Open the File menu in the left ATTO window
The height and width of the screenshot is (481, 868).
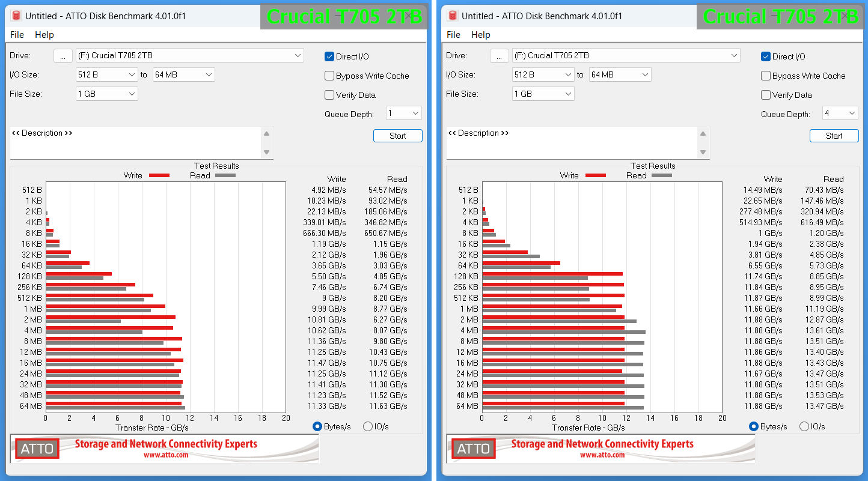click(x=17, y=35)
